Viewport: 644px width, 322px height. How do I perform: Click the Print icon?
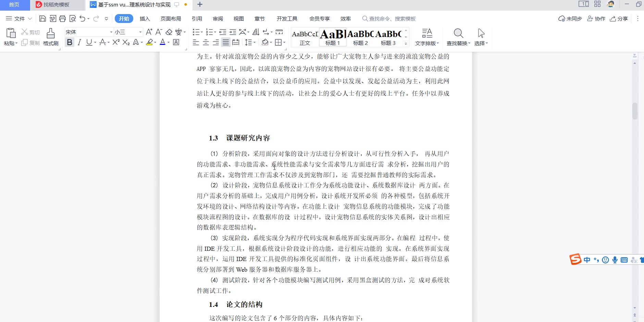pyautogui.click(x=62, y=19)
